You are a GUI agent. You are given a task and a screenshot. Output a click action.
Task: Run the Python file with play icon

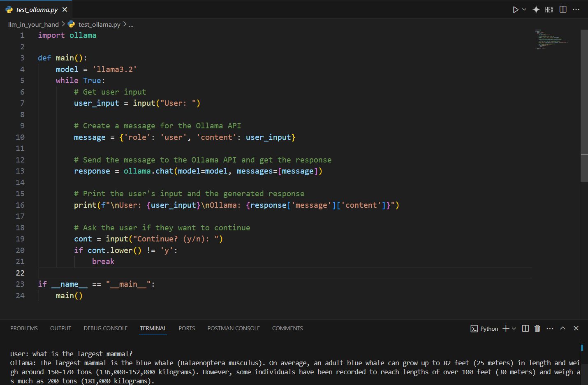point(515,9)
